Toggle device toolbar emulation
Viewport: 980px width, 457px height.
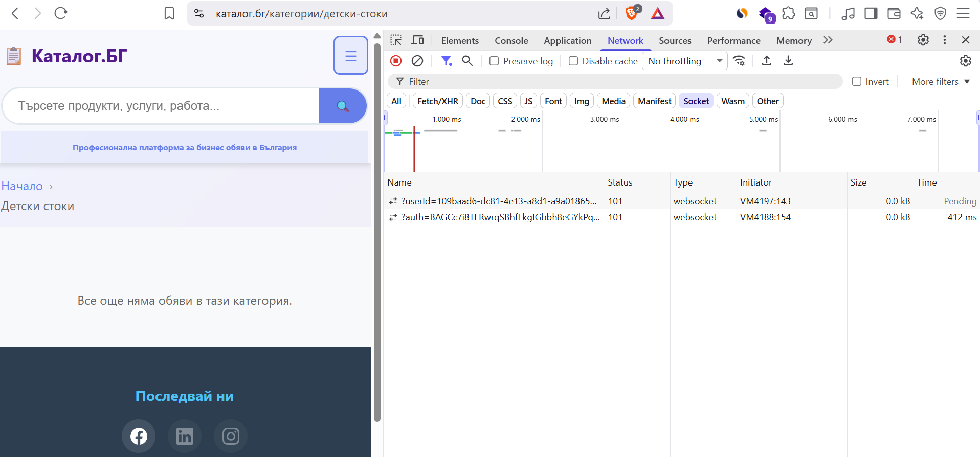tap(418, 40)
